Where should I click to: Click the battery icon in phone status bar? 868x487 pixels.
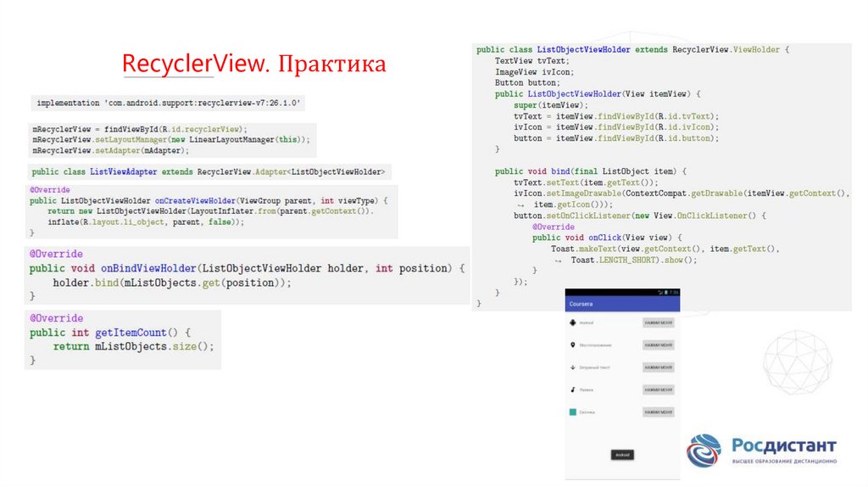pyautogui.click(x=667, y=292)
